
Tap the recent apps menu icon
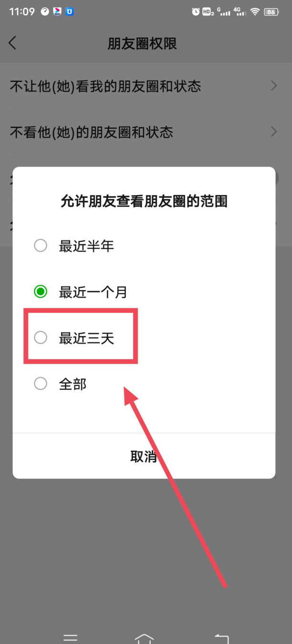click(70, 638)
